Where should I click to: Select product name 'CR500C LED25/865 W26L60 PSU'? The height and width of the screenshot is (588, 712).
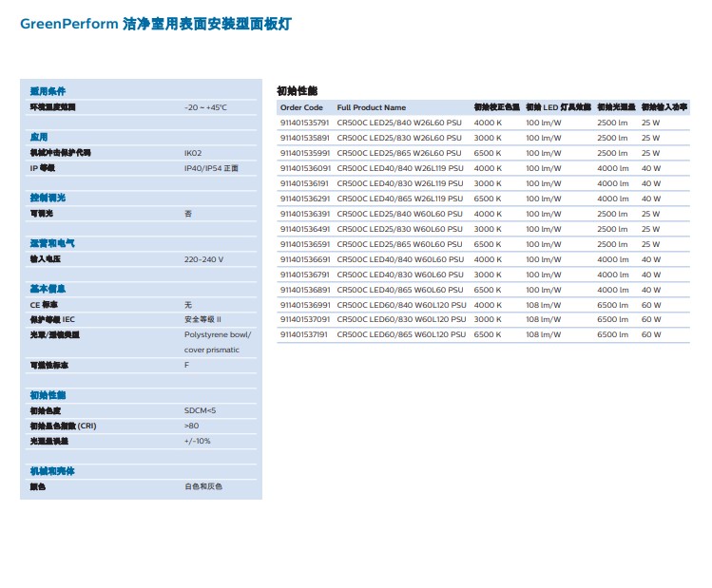(x=399, y=153)
